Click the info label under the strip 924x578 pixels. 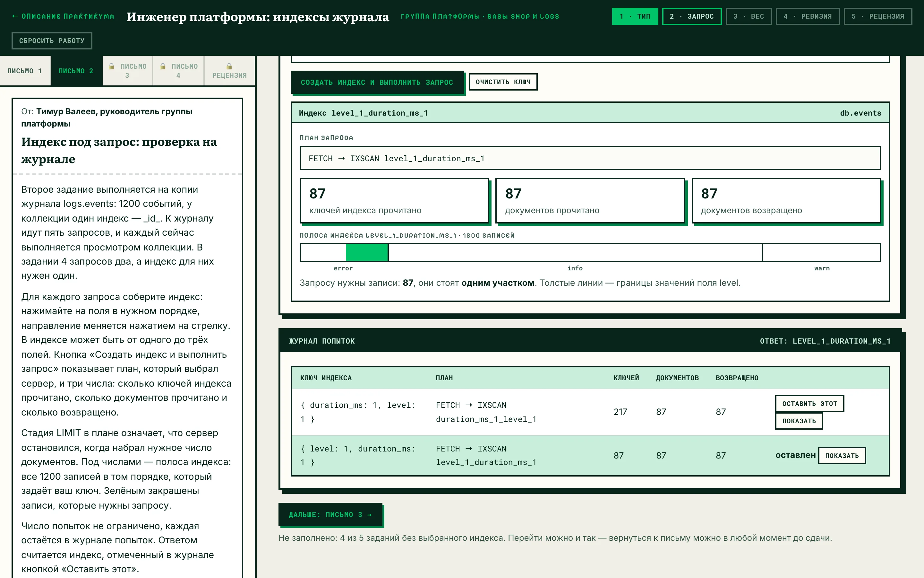click(575, 268)
